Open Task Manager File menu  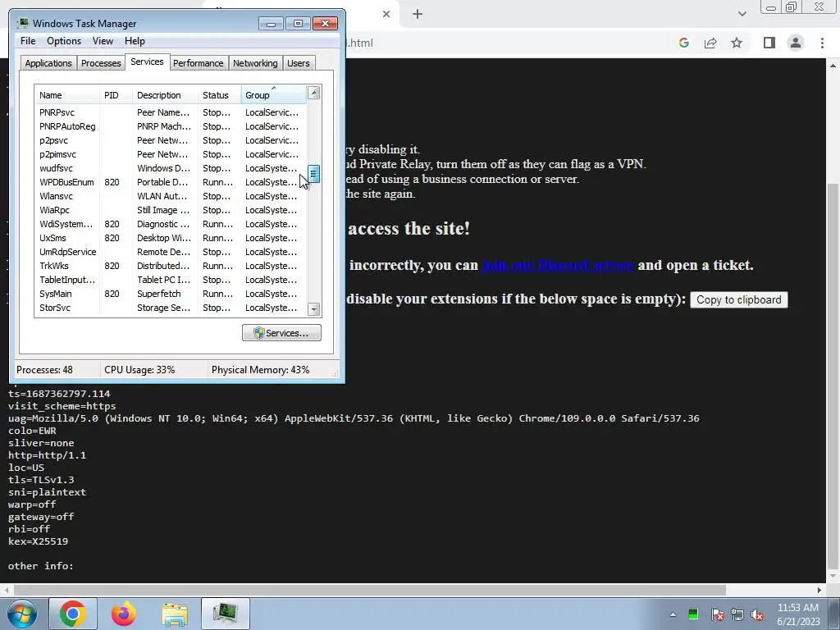tap(28, 41)
